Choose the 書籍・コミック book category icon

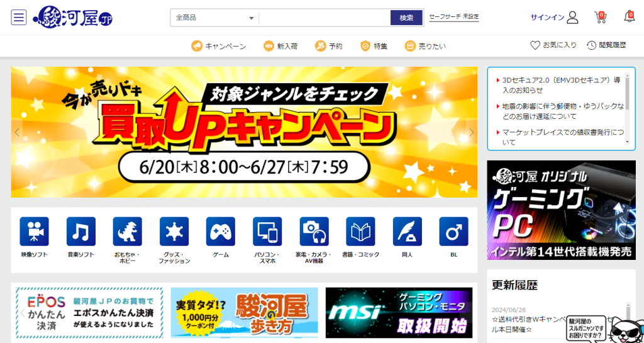[x=360, y=232]
